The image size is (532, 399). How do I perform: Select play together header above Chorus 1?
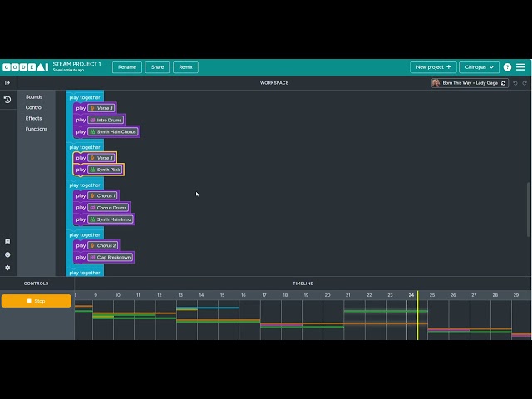tap(85, 185)
